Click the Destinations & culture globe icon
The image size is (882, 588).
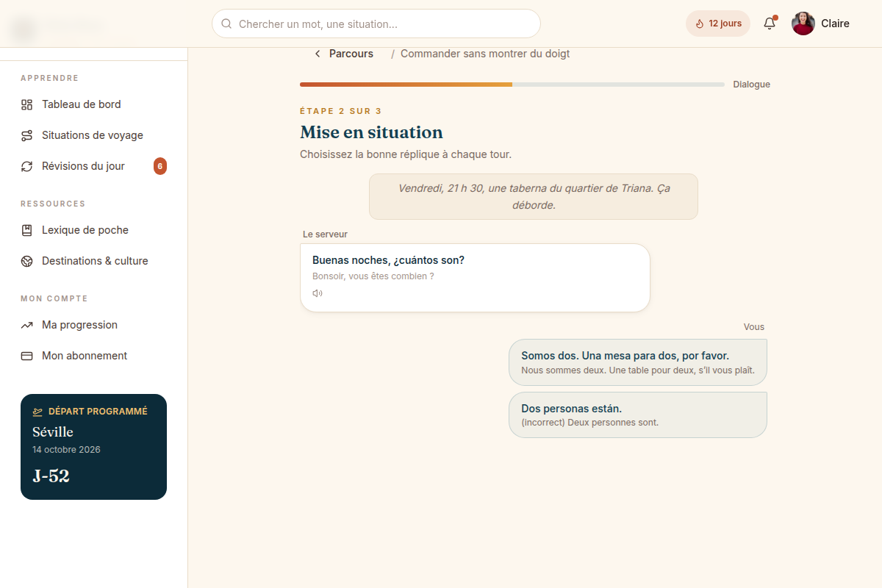26,261
